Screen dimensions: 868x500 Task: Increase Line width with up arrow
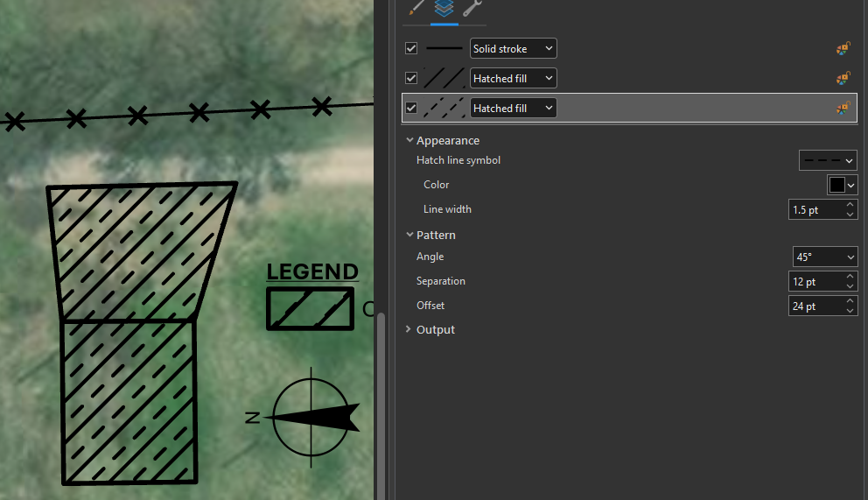850,205
